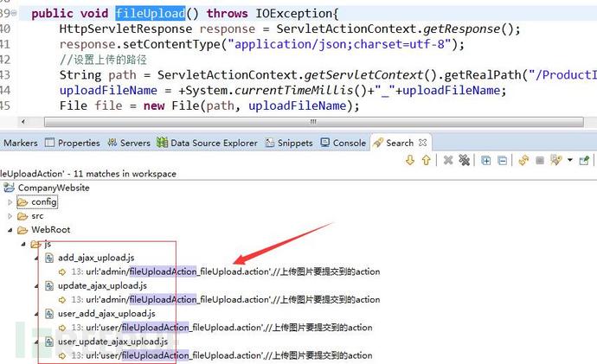Select user_add_ajax_upload.js file

tap(106, 314)
